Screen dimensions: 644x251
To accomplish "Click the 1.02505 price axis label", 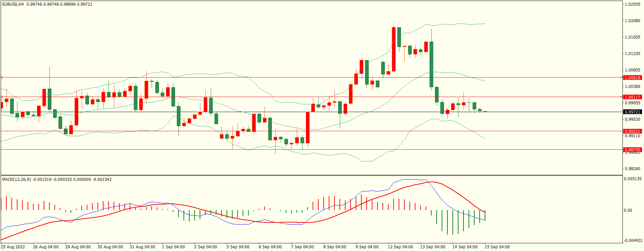I will tap(632, 4).
